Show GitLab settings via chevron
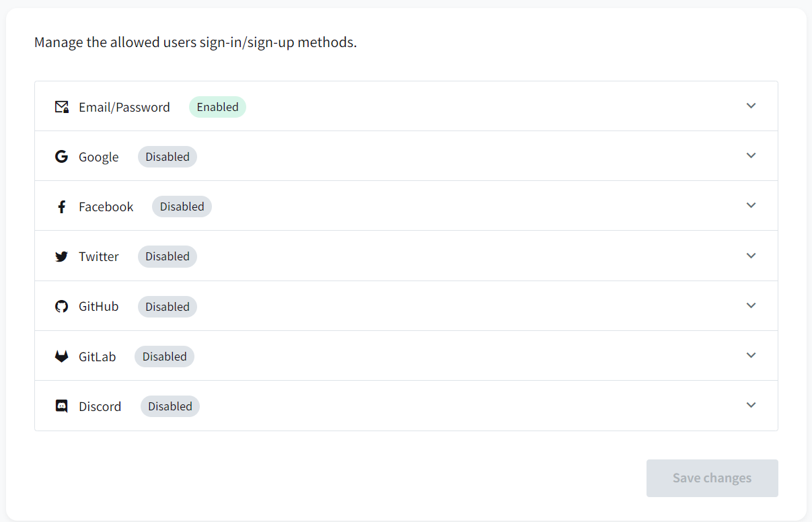This screenshot has height=522, width=812. [x=751, y=355]
